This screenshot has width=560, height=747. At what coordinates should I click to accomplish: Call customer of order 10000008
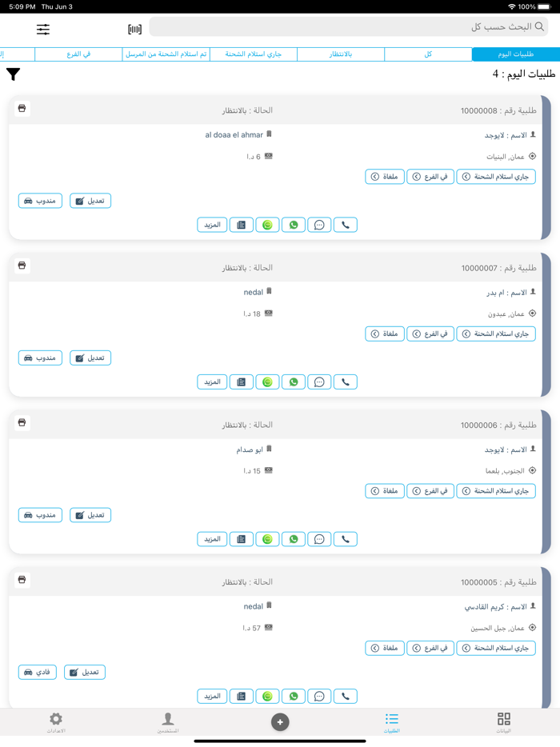346,225
